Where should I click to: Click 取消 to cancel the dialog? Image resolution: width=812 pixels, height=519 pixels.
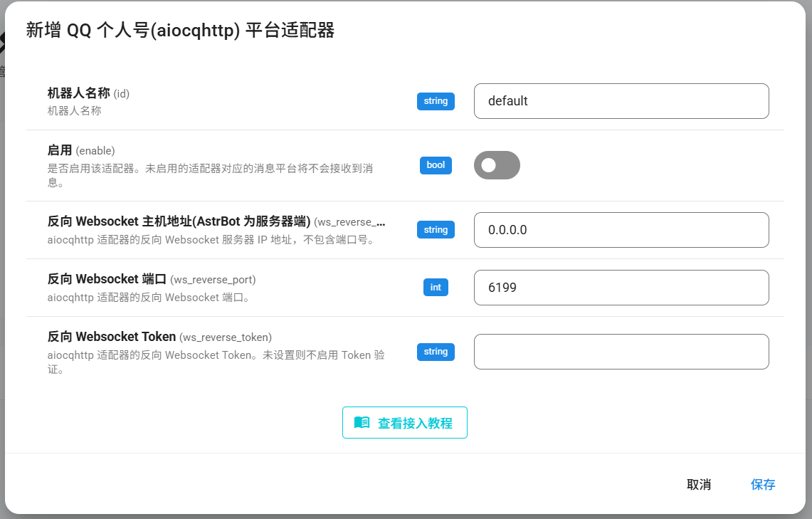[698, 484]
